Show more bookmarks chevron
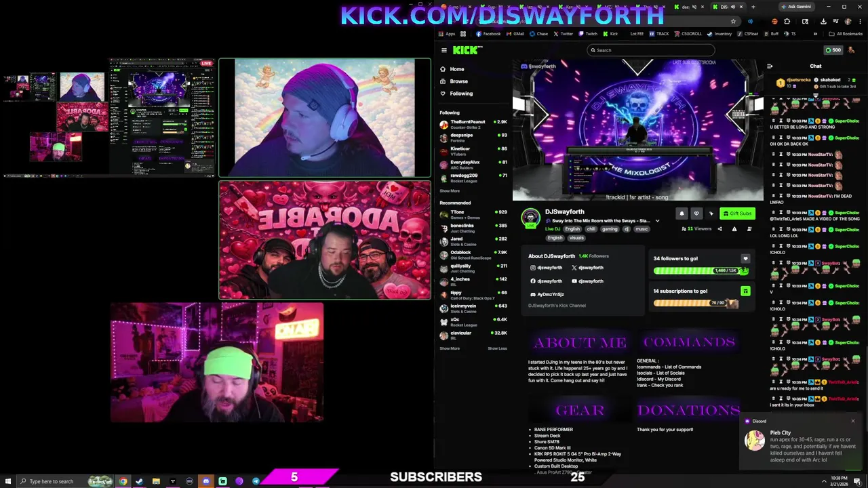The width and height of the screenshot is (868, 488). click(x=815, y=34)
